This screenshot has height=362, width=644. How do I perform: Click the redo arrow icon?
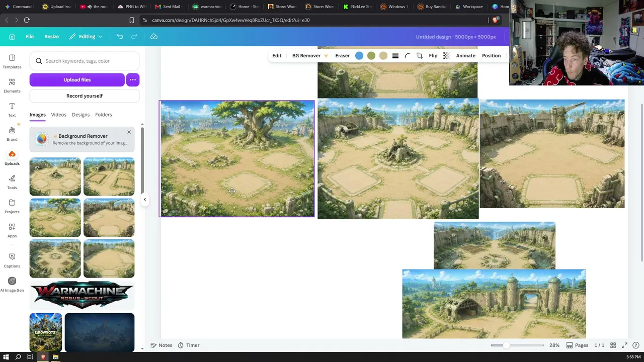click(134, 36)
